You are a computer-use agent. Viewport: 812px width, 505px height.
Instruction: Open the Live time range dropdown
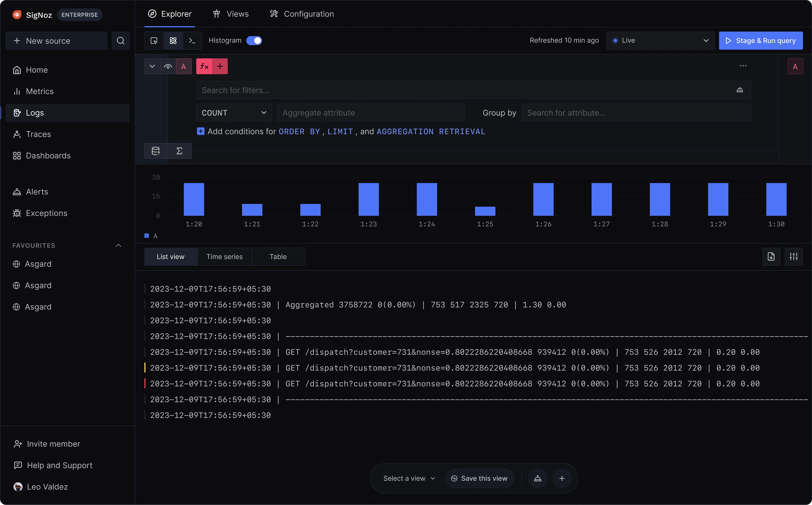tap(660, 40)
